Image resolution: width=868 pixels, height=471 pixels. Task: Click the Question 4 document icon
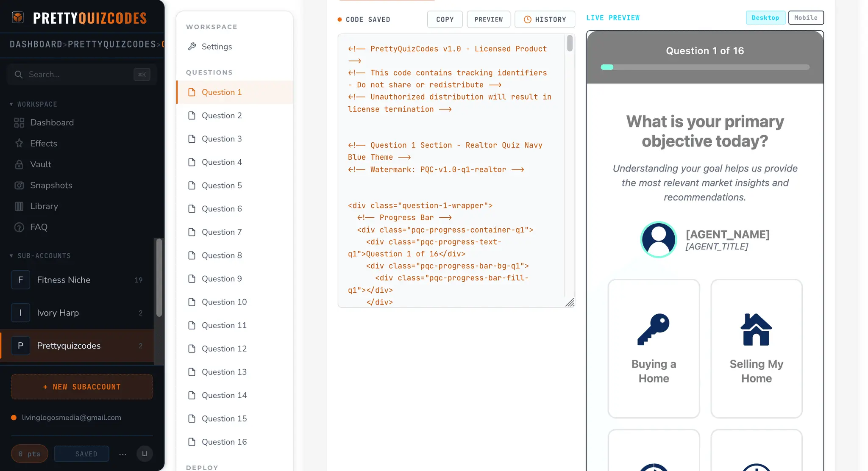click(x=192, y=162)
